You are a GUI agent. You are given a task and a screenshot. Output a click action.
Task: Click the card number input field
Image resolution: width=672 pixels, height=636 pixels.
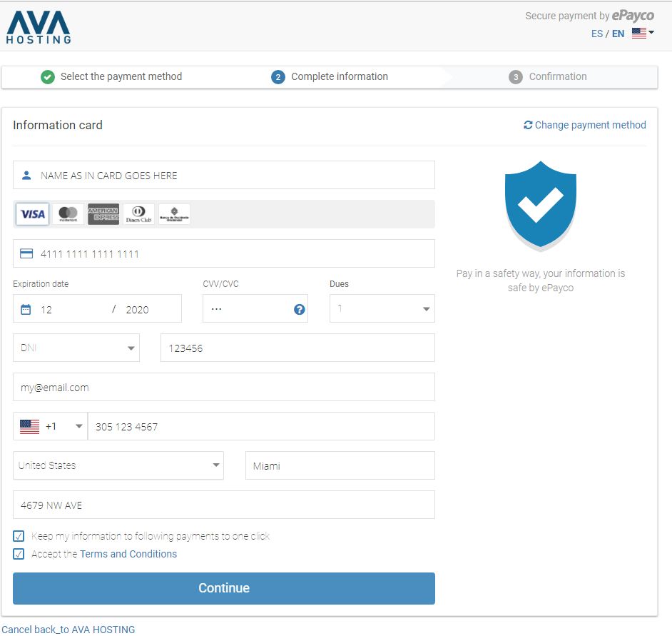click(224, 253)
